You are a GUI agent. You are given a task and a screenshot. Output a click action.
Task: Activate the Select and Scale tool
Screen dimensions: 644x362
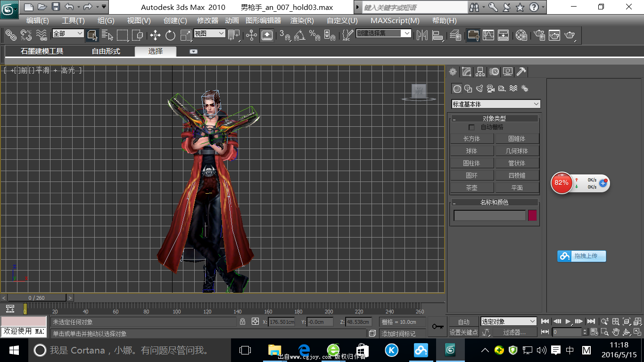coord(186,35)
